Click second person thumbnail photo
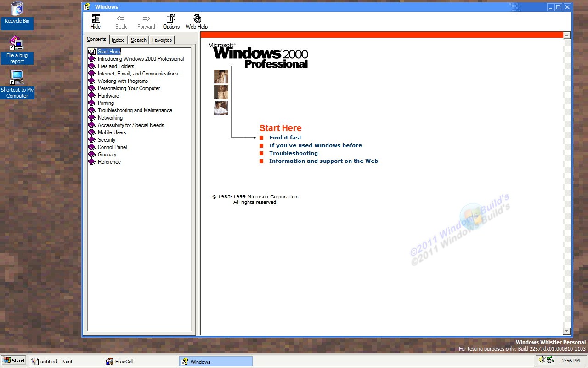The image size is (588, 368). click(x=221, y=92)
